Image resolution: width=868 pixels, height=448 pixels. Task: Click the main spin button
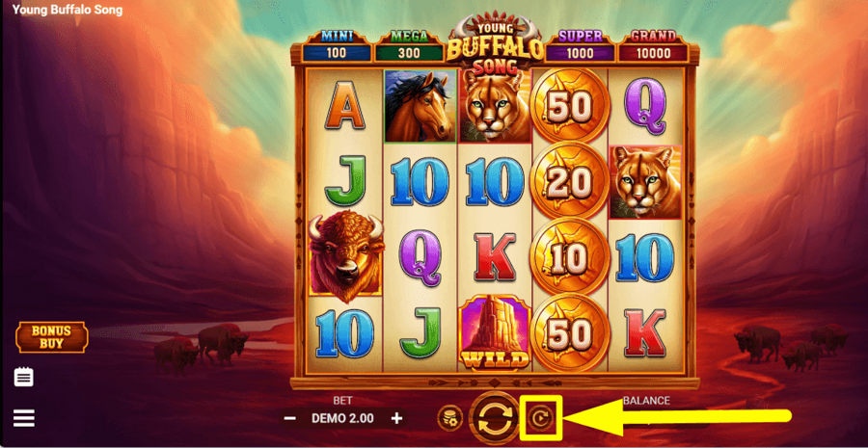495,419
